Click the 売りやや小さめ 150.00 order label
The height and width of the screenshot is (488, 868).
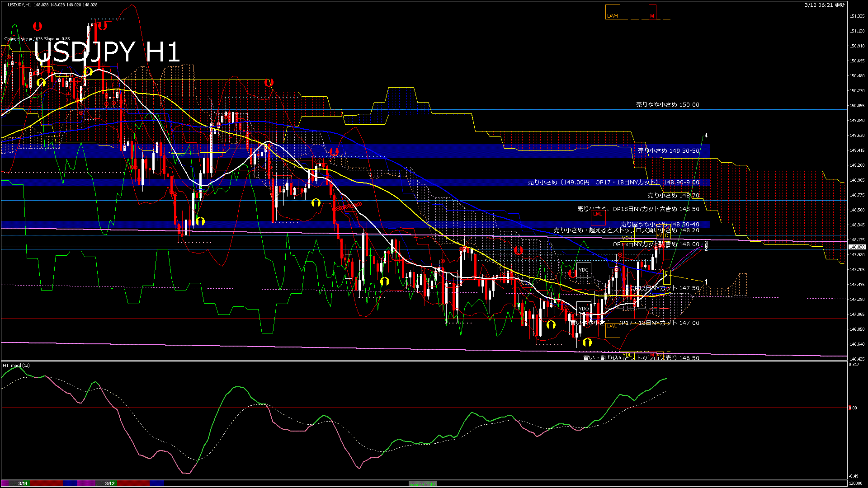click(667, 104)
